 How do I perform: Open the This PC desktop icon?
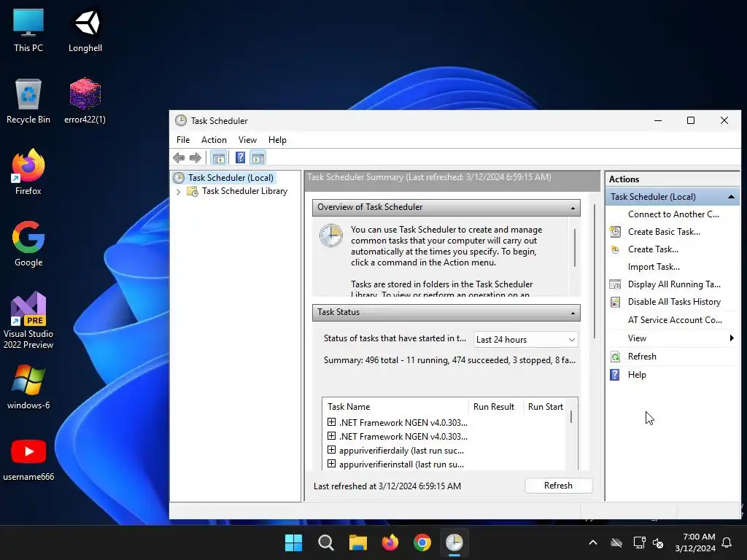[28, 31]
